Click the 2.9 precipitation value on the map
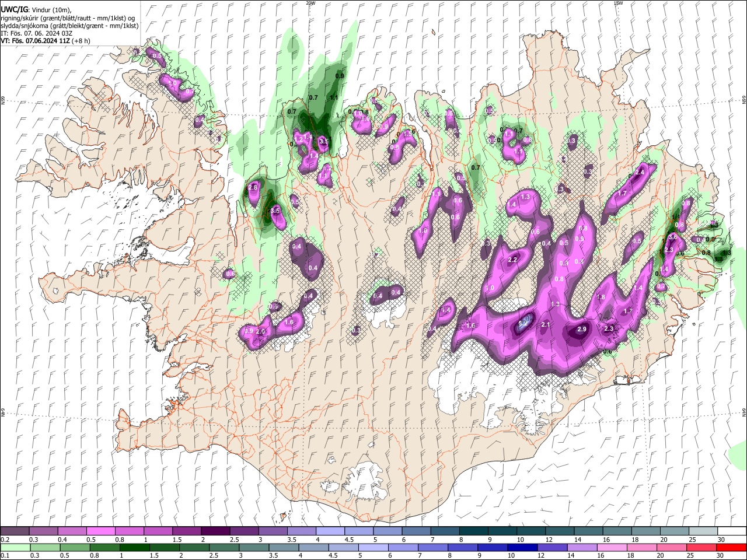 (x=581, y=330)
